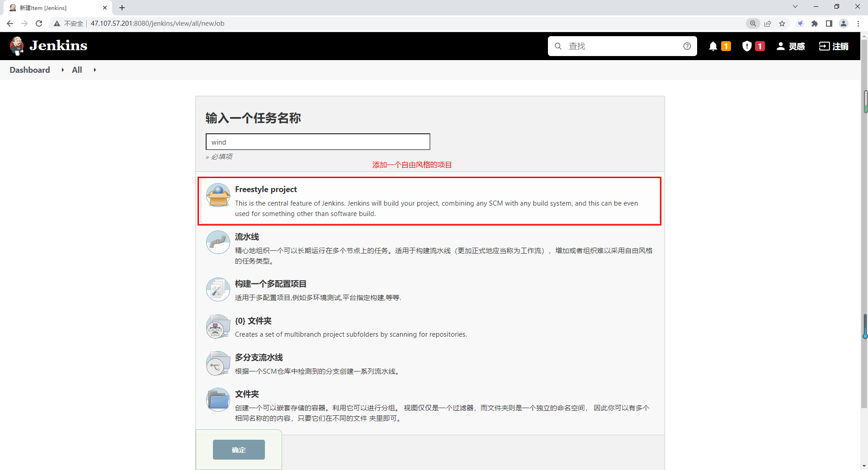Reload the page with refresh icon

click(39, 23)
